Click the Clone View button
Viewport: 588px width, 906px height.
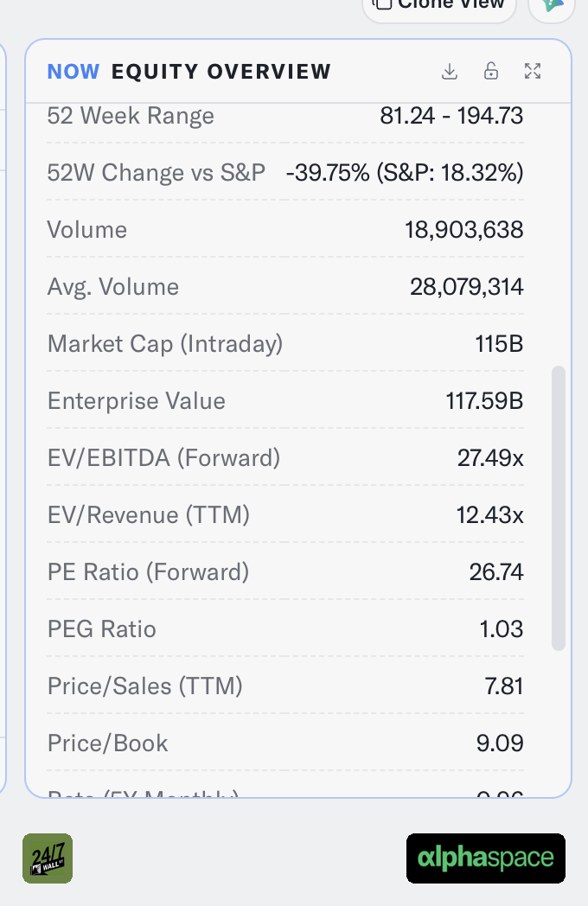click(x=438, y=6)
